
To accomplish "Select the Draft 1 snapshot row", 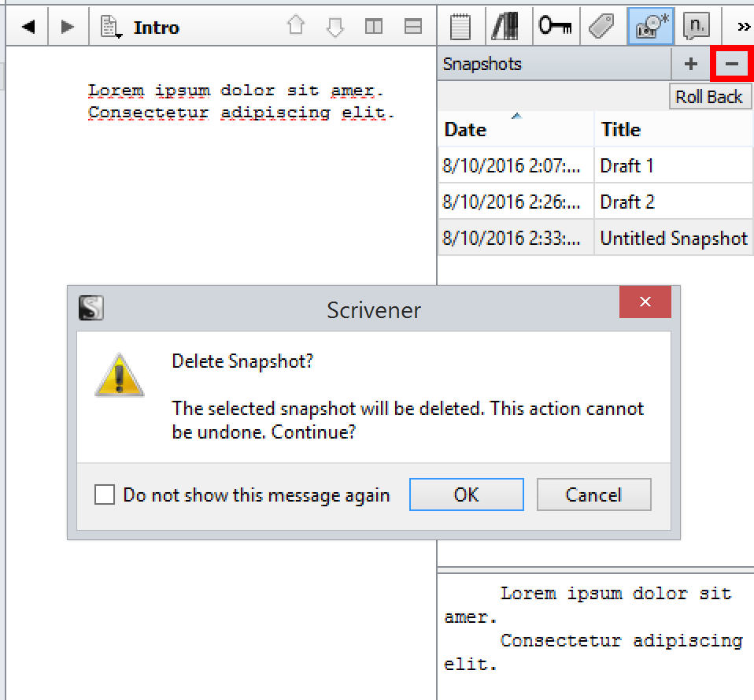I will tap(595, 166).
